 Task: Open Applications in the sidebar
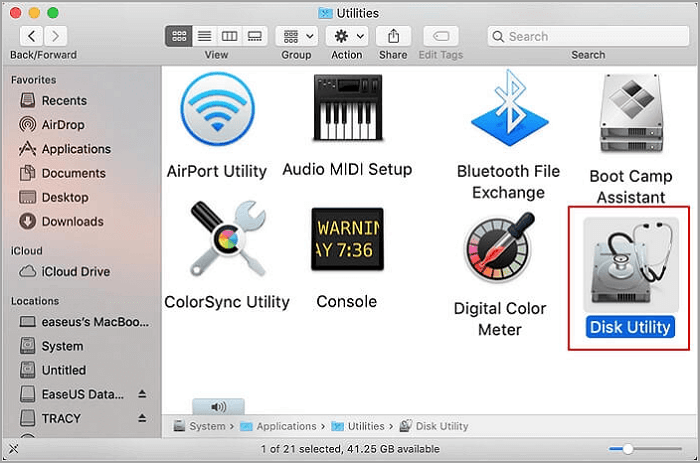(x=76, y=149)
